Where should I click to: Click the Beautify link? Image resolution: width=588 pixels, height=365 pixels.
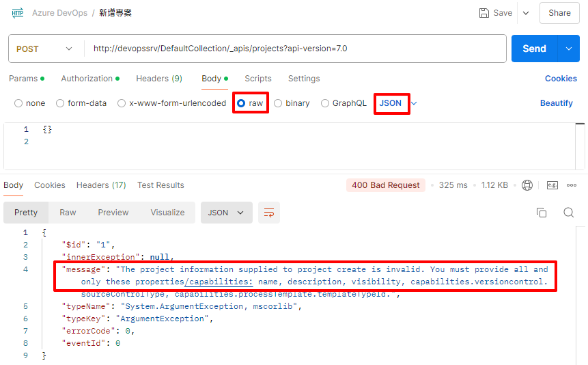(x=556, y=103)
